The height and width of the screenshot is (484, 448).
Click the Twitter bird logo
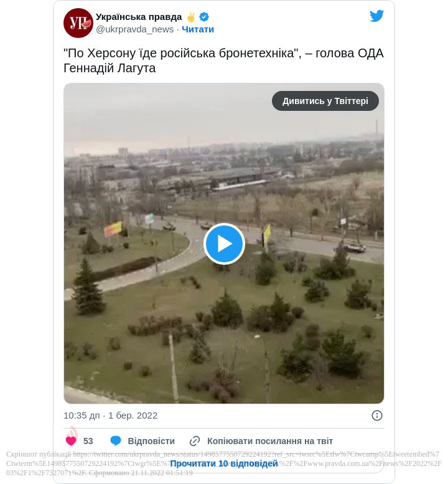pos(376,16)
